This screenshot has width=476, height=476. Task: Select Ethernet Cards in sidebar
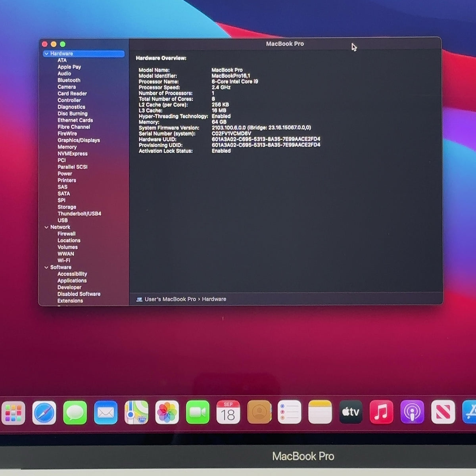pyautogui.click(x=75, y=120)
